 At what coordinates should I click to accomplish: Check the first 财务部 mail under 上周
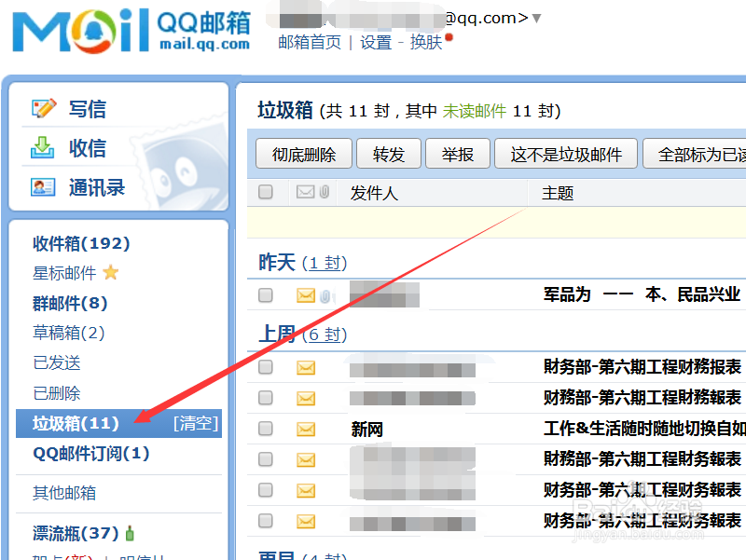(x=266, y=367)
